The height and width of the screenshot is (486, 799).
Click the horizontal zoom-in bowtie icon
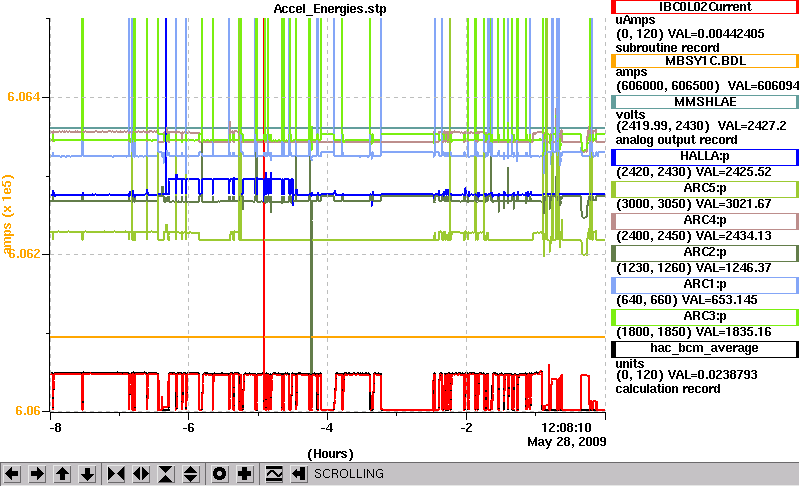pos(116,474)
